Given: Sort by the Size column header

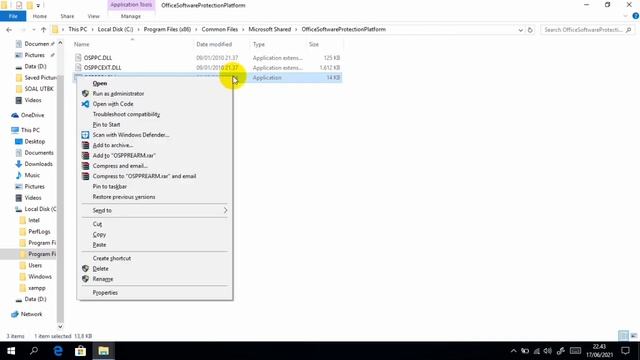Looking at the screenshot, I should [313, 44].
